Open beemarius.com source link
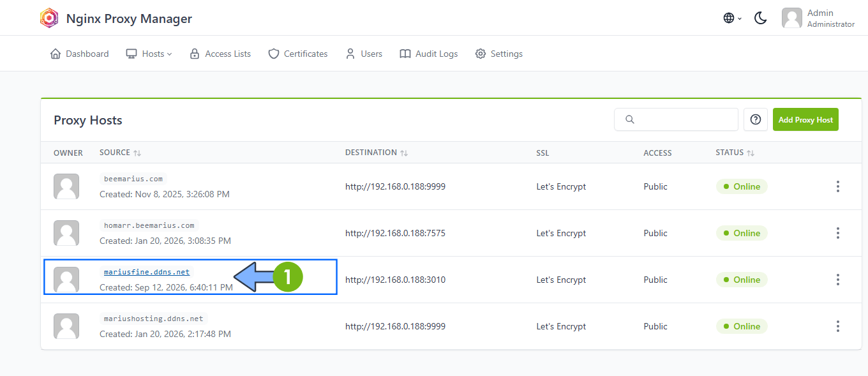 (133, 179)
